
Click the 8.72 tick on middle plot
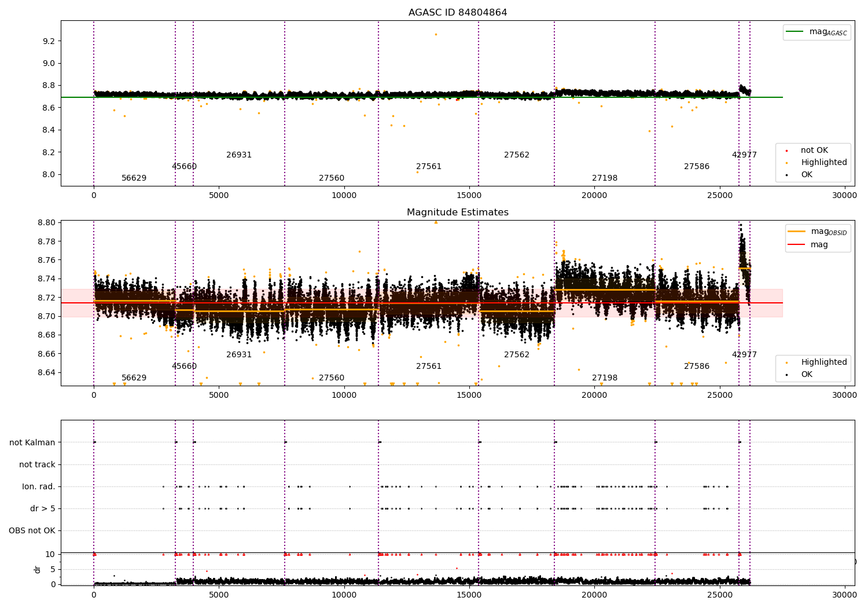point(46,298)
